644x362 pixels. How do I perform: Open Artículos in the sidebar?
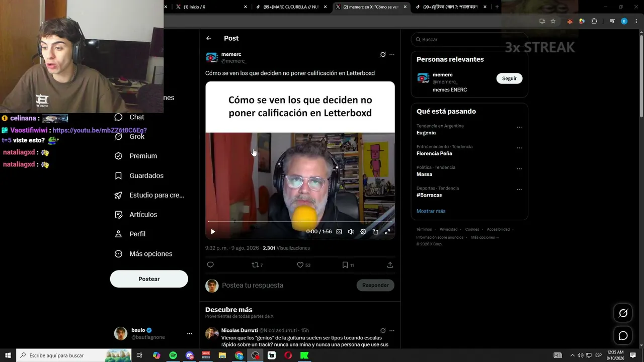coord(136,215)
